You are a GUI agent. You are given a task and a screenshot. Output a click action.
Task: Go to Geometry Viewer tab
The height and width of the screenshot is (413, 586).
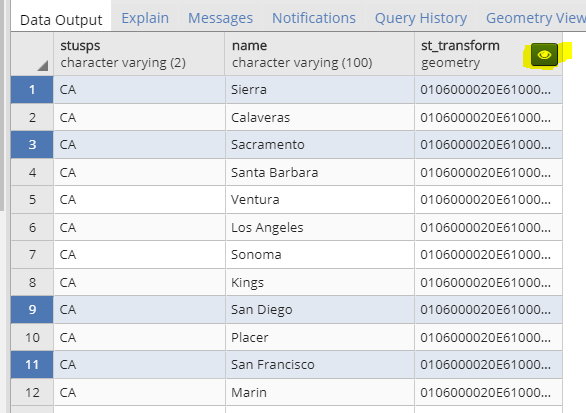point(536,18)
